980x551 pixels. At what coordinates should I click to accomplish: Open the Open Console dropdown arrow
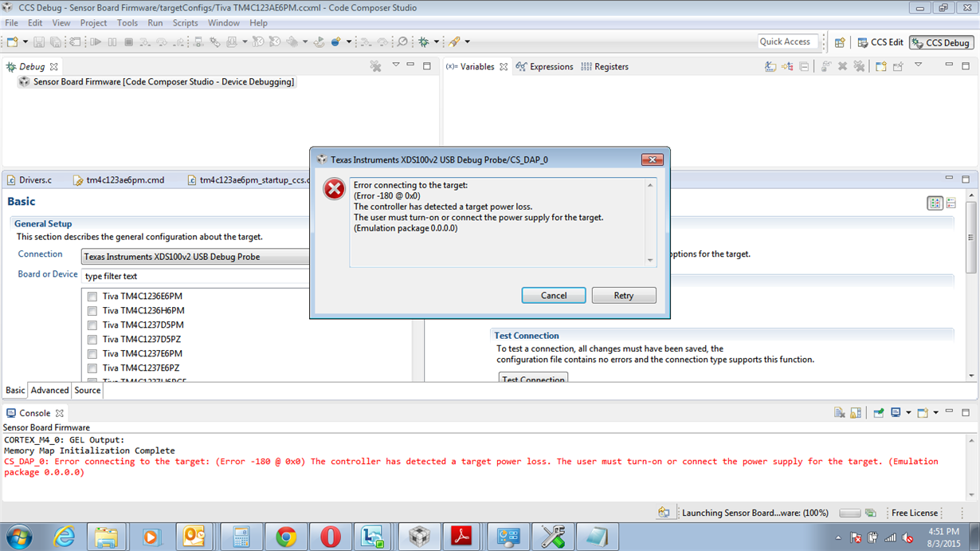pyautogui.click(x=935, y=413)
